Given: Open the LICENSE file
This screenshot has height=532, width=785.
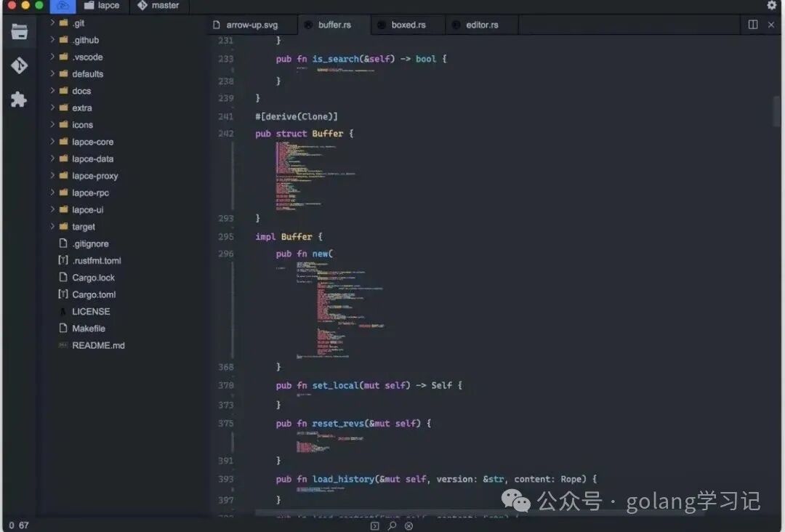Looking at the screenshot, I should 91,312.
